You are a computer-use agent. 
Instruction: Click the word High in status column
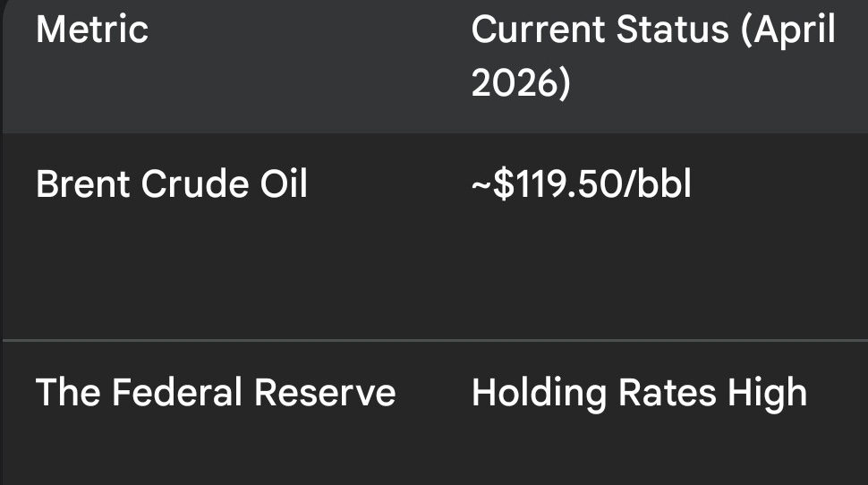click(767, 395)
